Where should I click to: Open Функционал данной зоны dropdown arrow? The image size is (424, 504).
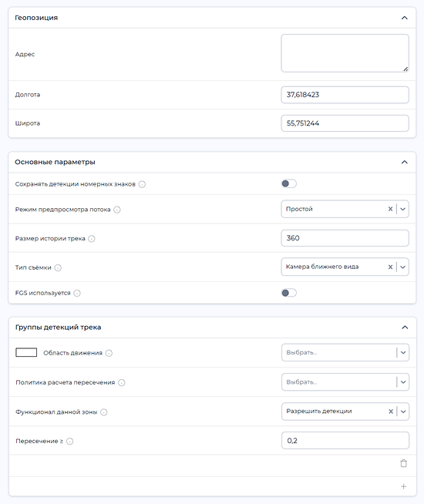coord(403,412)
